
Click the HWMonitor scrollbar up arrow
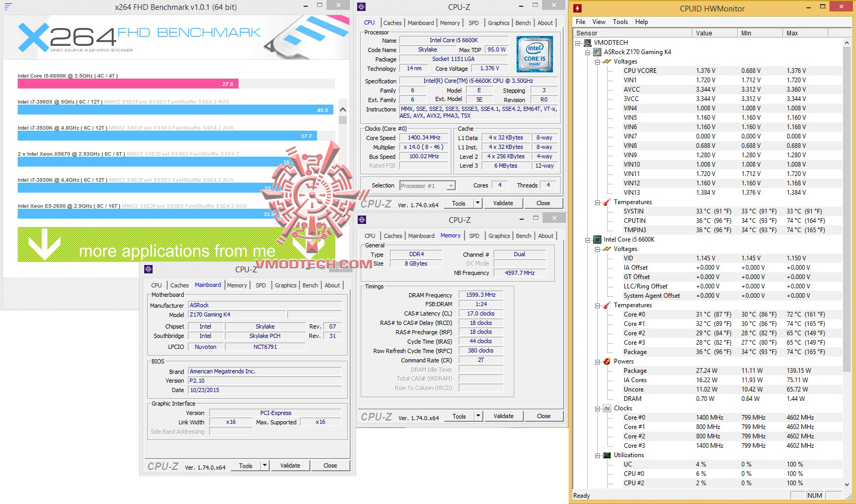point(847,43)
